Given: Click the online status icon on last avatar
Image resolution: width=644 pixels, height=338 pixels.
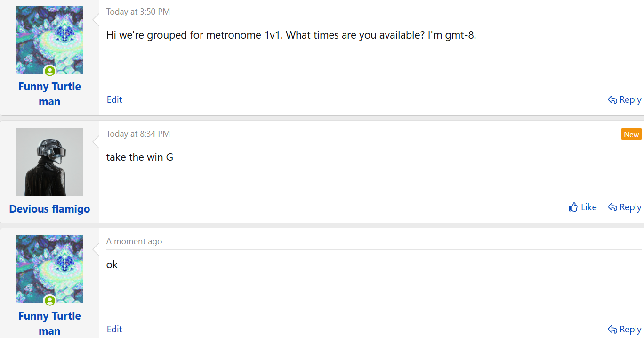Looking at the screenshot, I should (x=49, y=301).
